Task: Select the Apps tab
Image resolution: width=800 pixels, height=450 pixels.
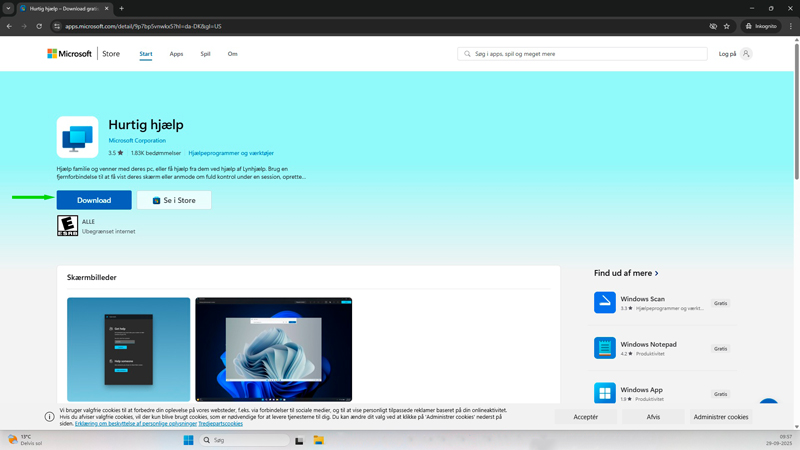Action: click(176, 54)
